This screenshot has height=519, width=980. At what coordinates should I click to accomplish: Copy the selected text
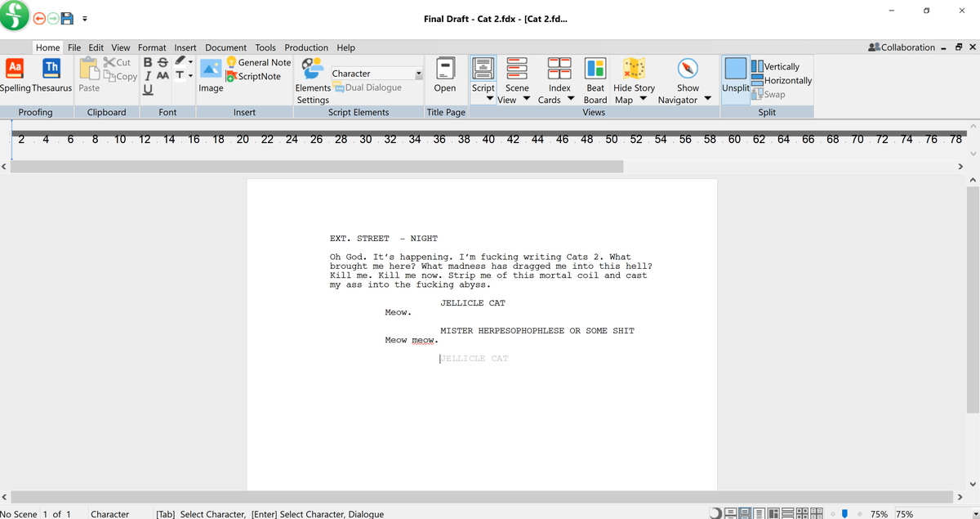[x=119, y=76]
